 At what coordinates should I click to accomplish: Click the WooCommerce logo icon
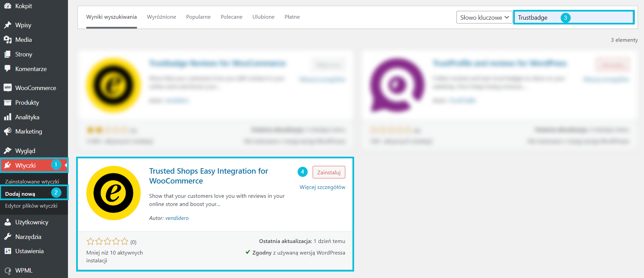[7, 88]
